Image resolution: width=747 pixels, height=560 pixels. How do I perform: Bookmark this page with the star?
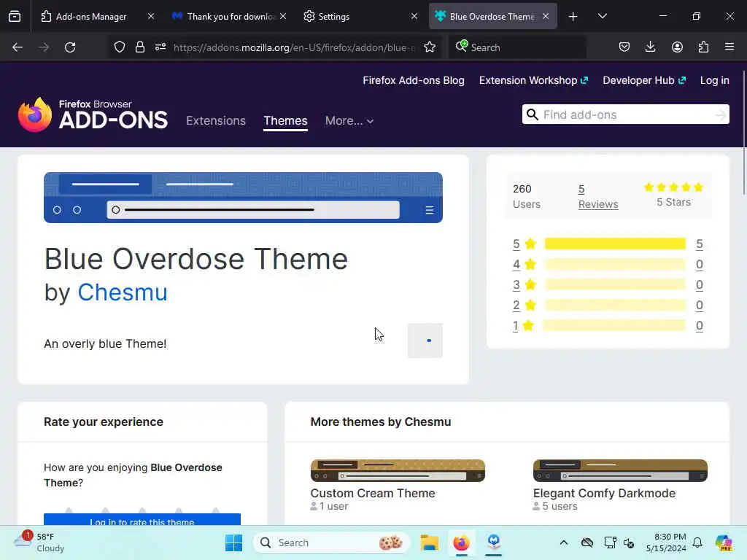(x=430, y=47)
